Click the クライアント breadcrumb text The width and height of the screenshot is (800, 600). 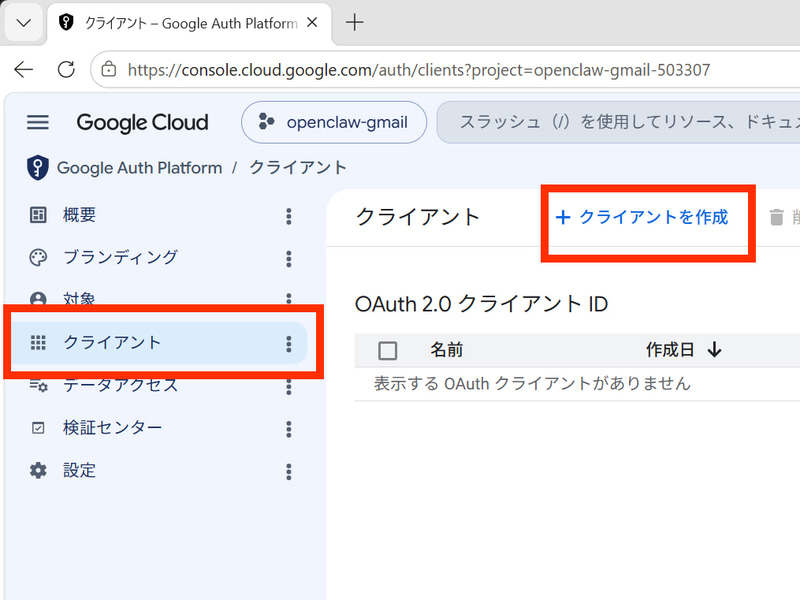coord(298,167)
